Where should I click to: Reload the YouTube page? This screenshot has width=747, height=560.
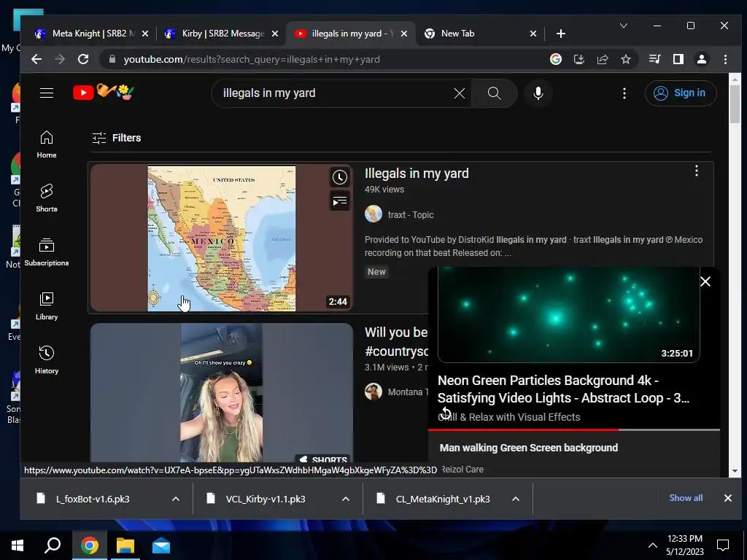83,59
